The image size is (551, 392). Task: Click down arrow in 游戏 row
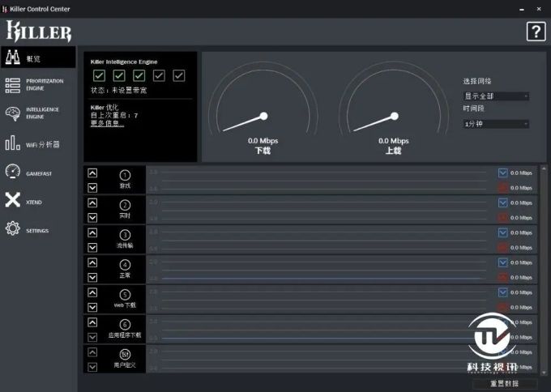point(92,188)
